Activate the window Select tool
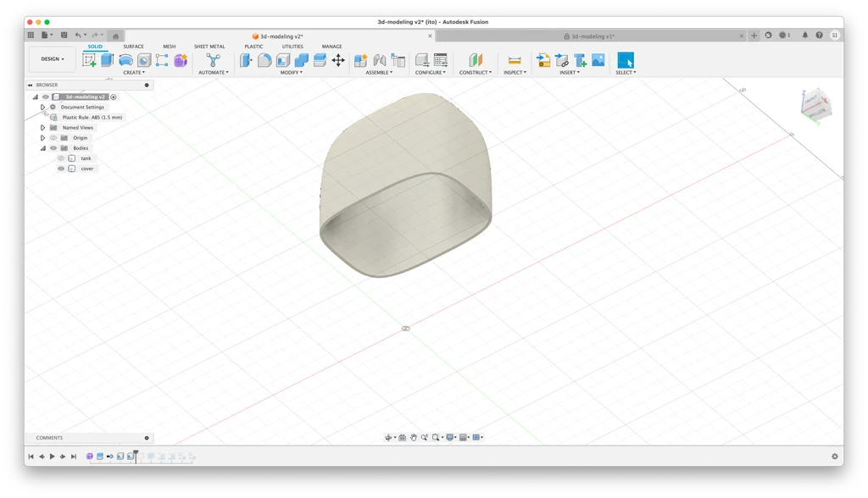The image size is (868, 498). [626, 60]
